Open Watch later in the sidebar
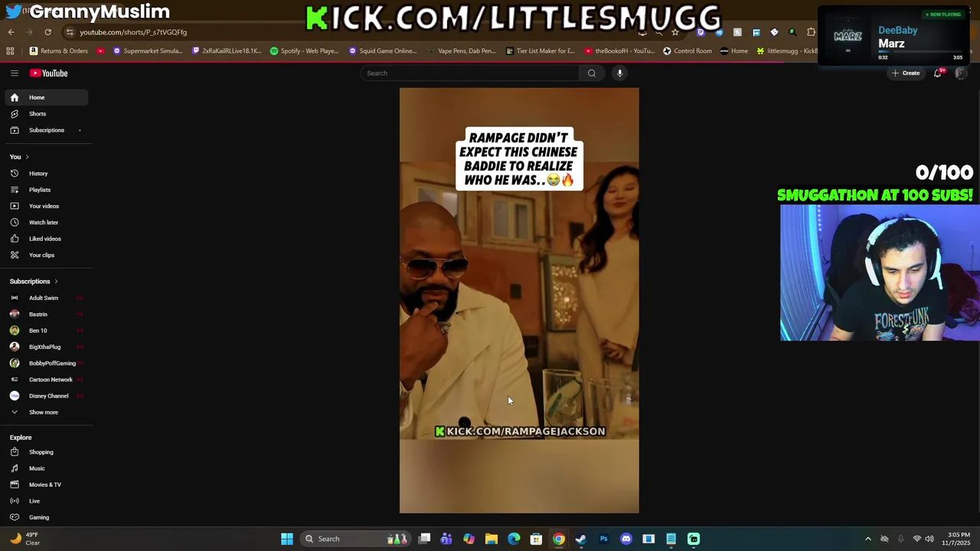The image size is (980, 551). pos(46,223)
